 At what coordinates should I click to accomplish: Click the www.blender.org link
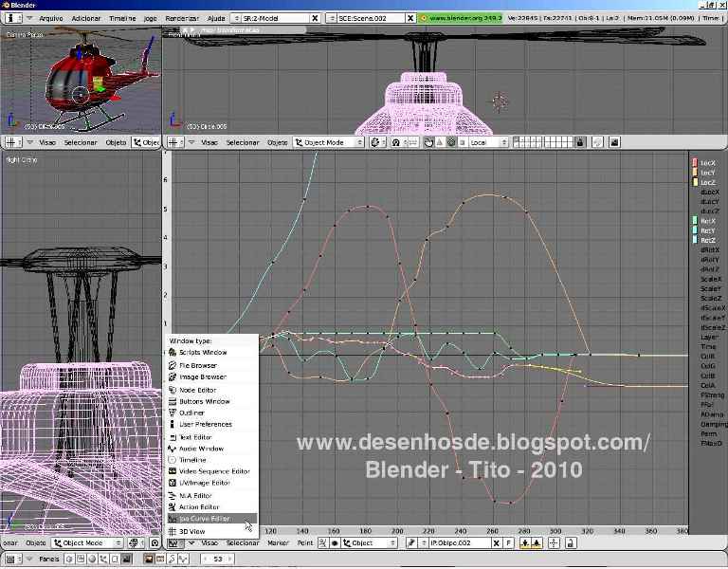pos(461,18)
